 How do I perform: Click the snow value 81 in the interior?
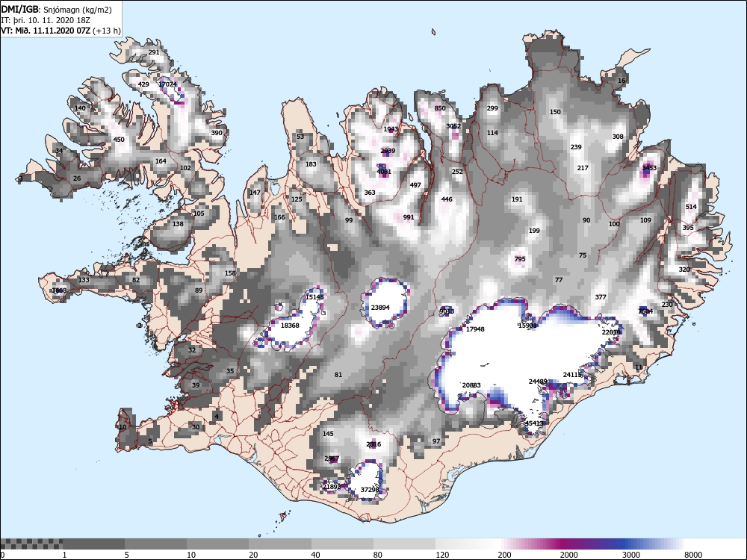[338, 375]
